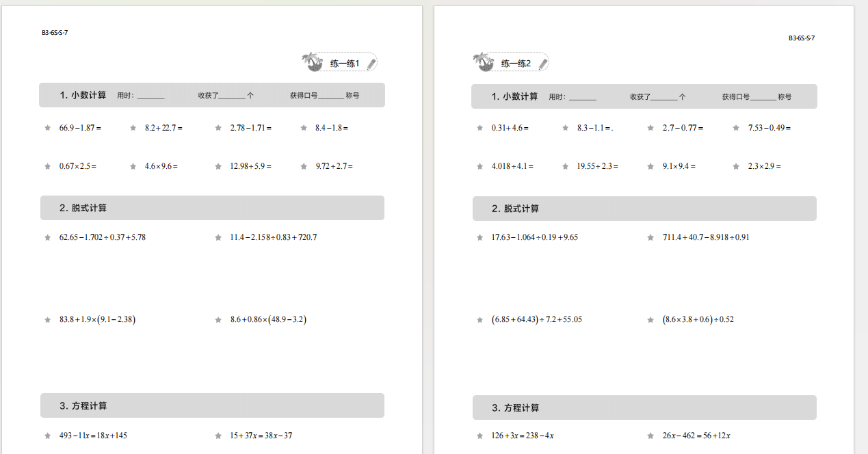
Task: Click the star before (8.6×3.8+0.6)÷0.52
Action: (x=651, y=319)
